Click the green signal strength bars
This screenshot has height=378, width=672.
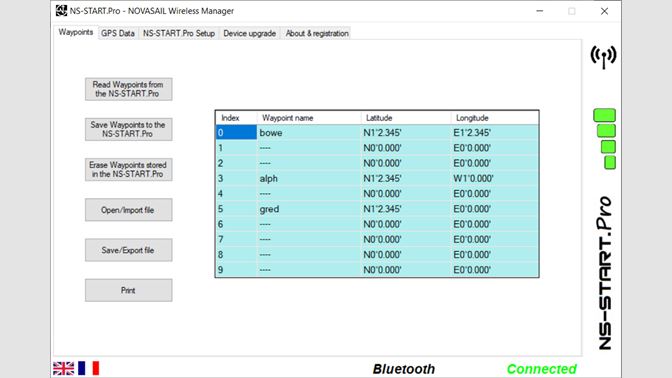[605, 138]
